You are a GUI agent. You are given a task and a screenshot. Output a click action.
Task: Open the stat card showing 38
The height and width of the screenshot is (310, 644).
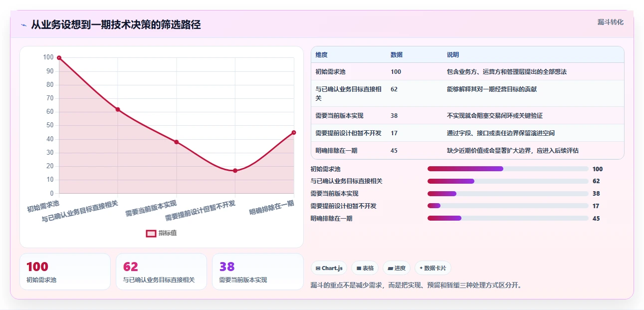click(x=258, y=272)
